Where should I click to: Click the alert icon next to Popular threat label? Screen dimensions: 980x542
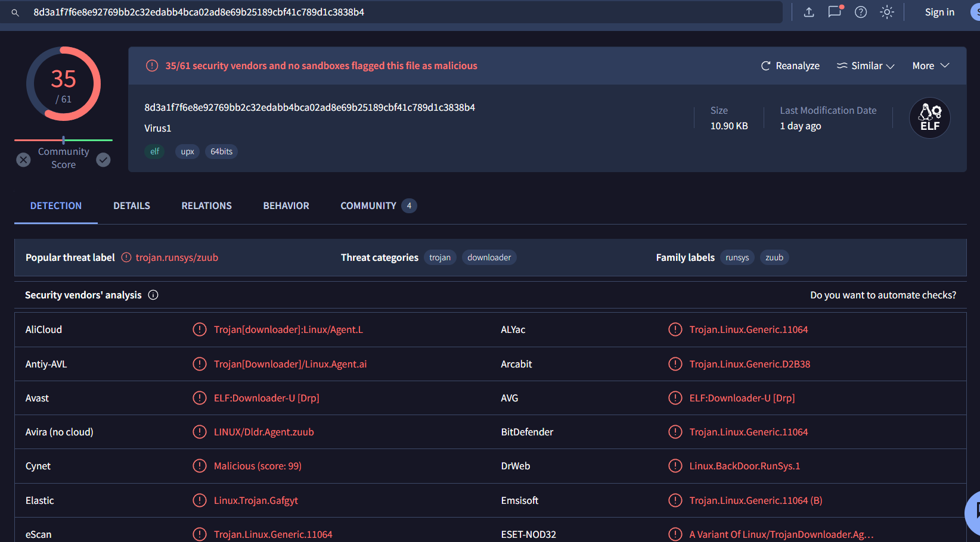pyautogui.click(x=126, y=257)
